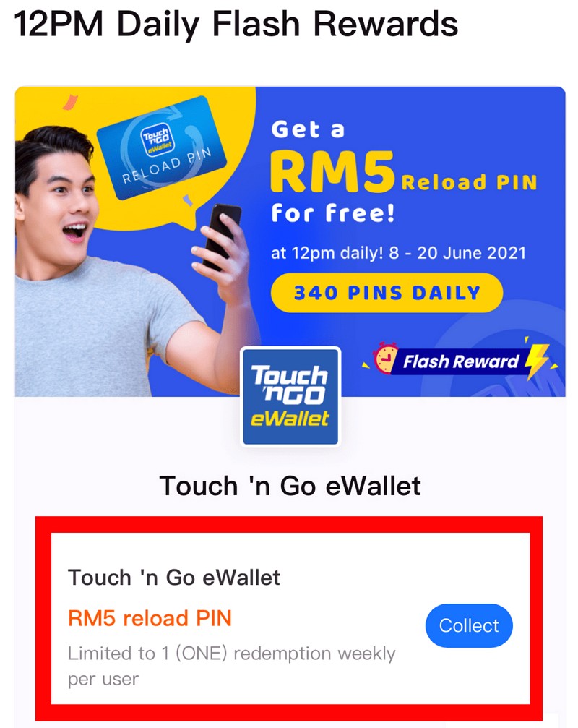Click the Collect button
The width and height of the screenshot is (578, 728).
click(469, 625)
